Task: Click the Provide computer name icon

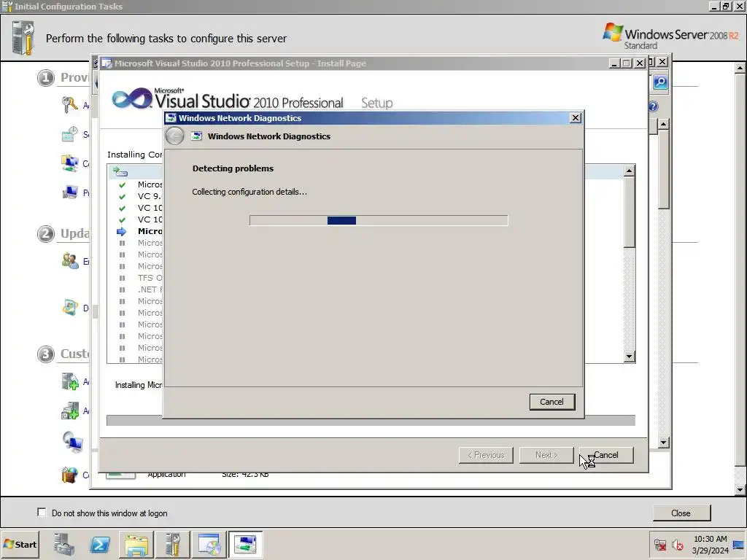Action: click(69, 192)
